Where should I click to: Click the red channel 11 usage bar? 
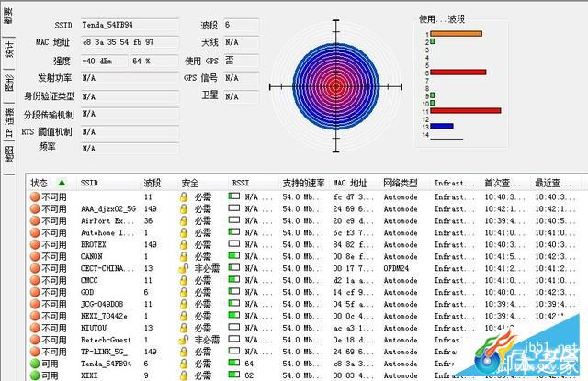tap(466, 110)
